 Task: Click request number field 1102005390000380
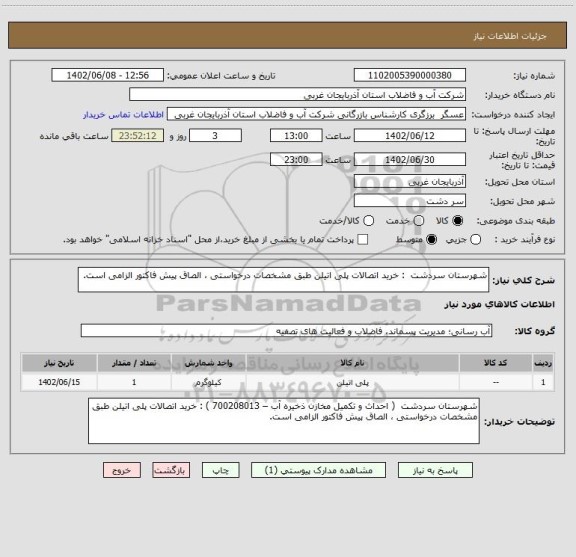pyautogui.click(x=410, y=75)
